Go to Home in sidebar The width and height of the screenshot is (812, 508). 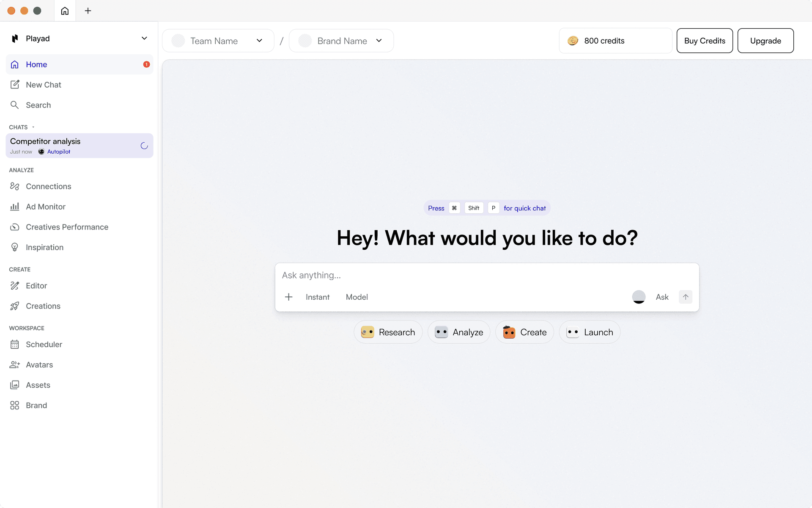80,64
